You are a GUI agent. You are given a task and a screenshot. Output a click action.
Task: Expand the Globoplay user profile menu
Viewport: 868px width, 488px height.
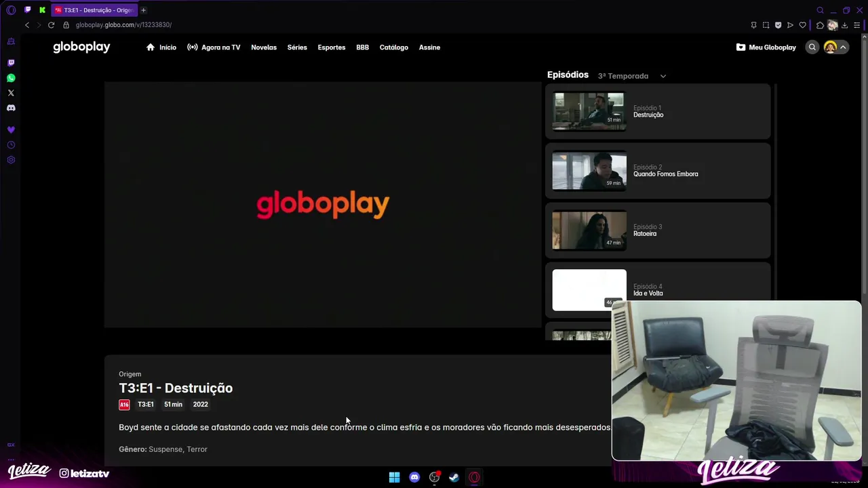pyautogui.click(x=835, y=47)
